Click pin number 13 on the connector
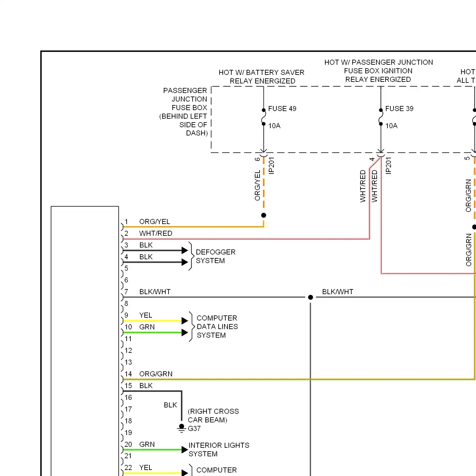476x476 pixels. [x=128, y=362]
